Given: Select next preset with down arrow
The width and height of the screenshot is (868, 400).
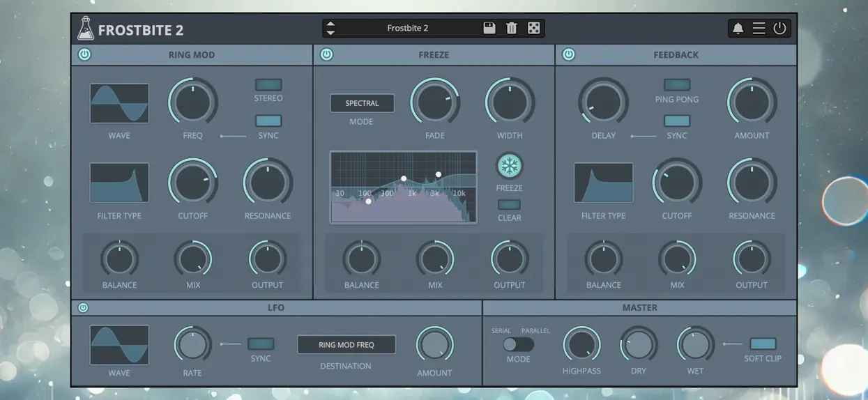Looking at the screenshot, I should pos(330,33).
